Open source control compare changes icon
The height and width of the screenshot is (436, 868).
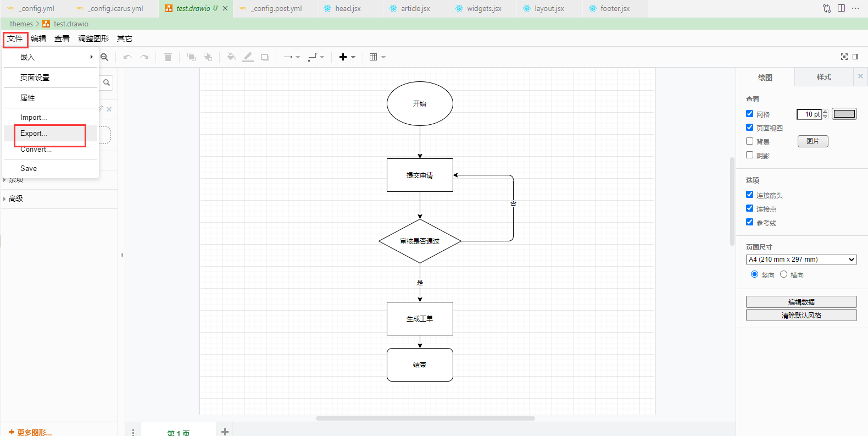827,8
